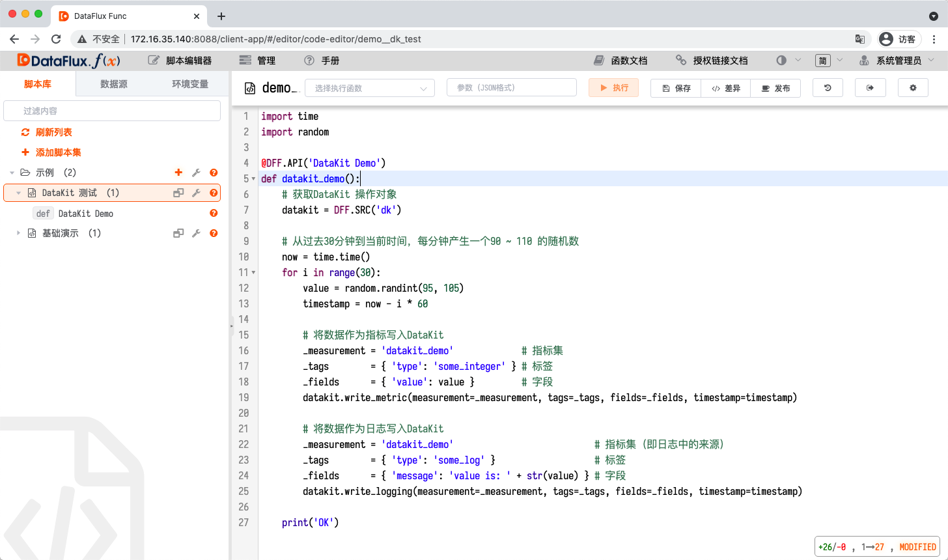Expand the 基础演示 script arrow

pos(18,233)
